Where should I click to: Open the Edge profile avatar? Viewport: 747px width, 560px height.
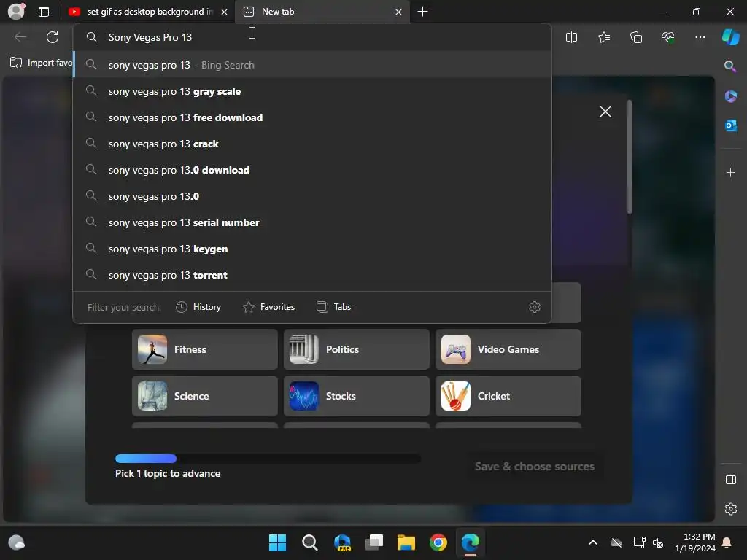[16, 12]
